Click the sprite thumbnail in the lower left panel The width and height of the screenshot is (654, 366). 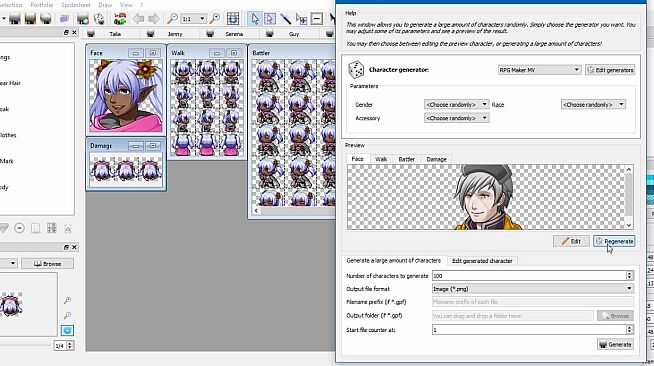tap(11, 304)
